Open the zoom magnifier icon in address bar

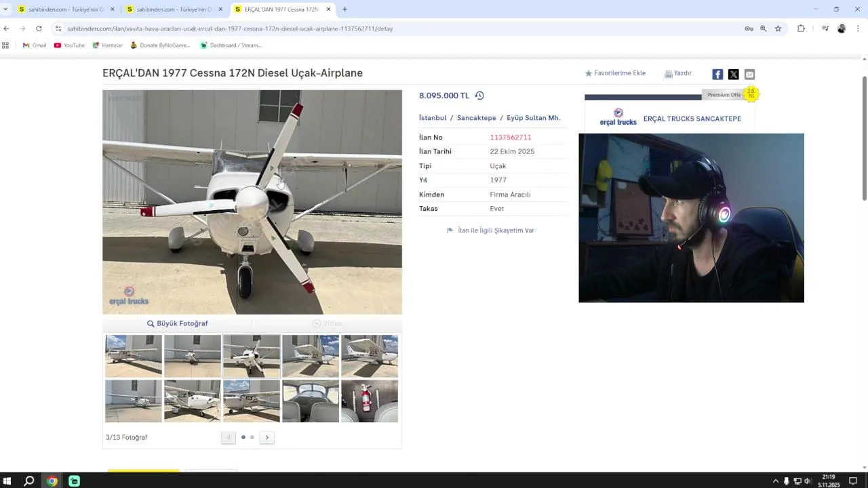pyautogui.click(x=763, y=28)
